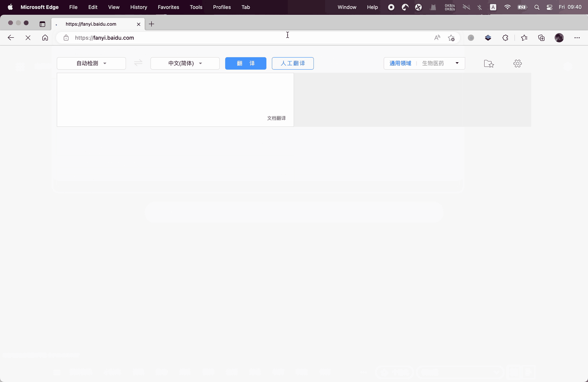Open the Edit menu
The width and height of the screenshot is (588, 382).
(93, 7)
